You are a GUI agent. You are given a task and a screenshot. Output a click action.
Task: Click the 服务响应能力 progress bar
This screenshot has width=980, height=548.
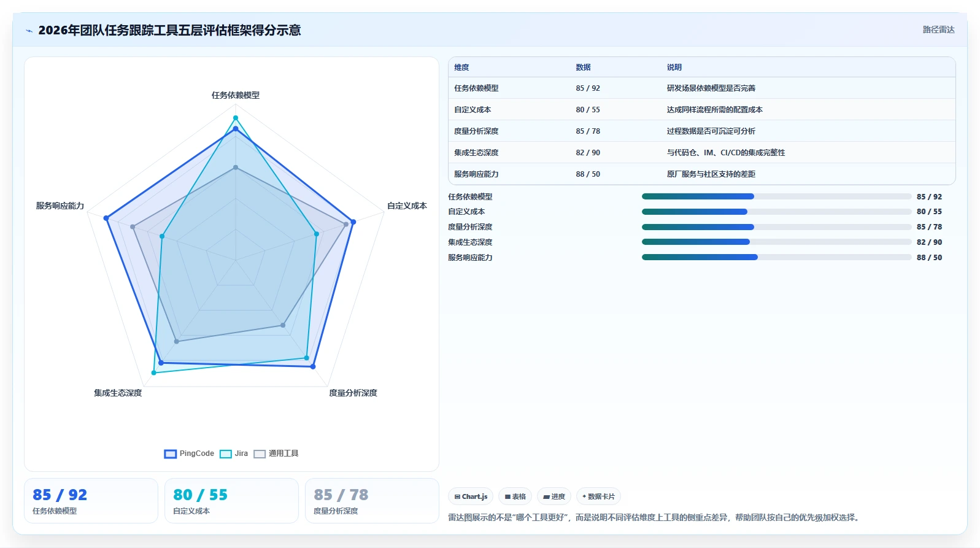tap(776, 257)
